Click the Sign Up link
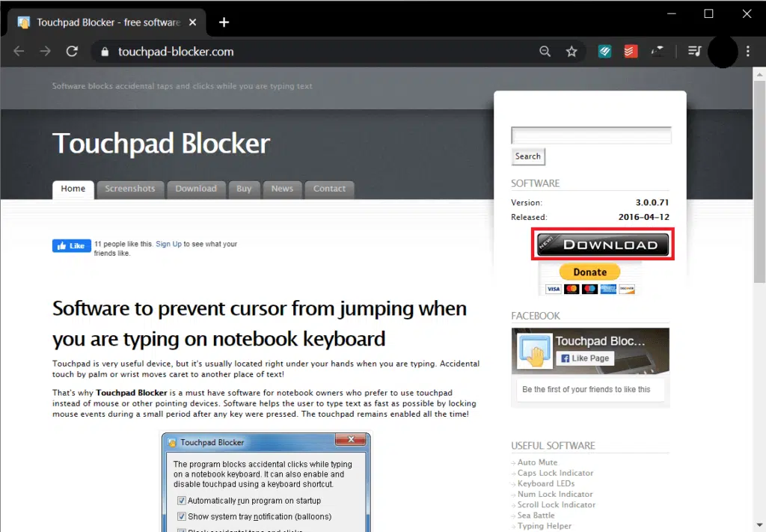The width and height of the screenshot is (766, 532). click(x=168, y=244)
